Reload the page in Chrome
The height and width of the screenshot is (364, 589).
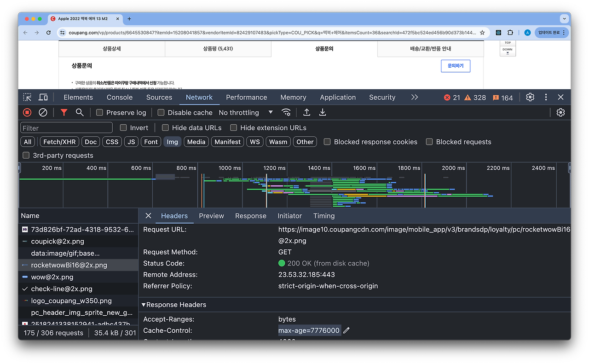pyautogui.click(x=48, y=33)
